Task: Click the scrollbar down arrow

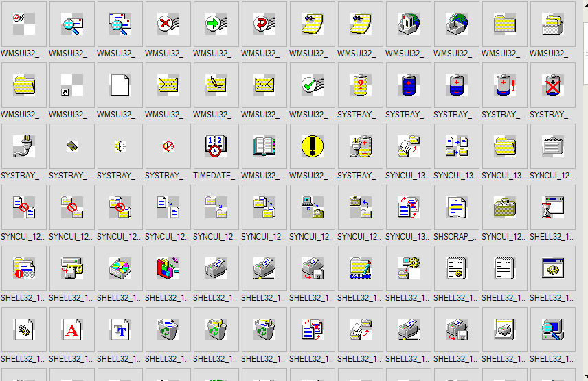Action: (x=586, y=376)
